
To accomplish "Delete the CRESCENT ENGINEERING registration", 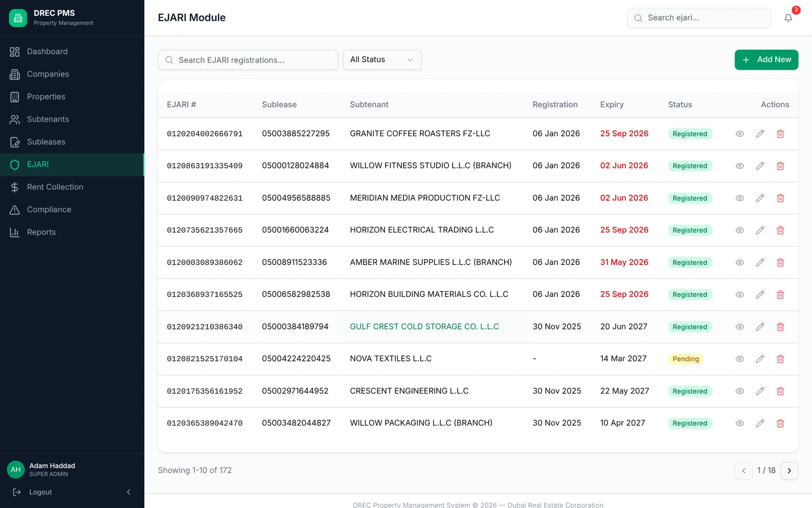I will click(780, 391).
